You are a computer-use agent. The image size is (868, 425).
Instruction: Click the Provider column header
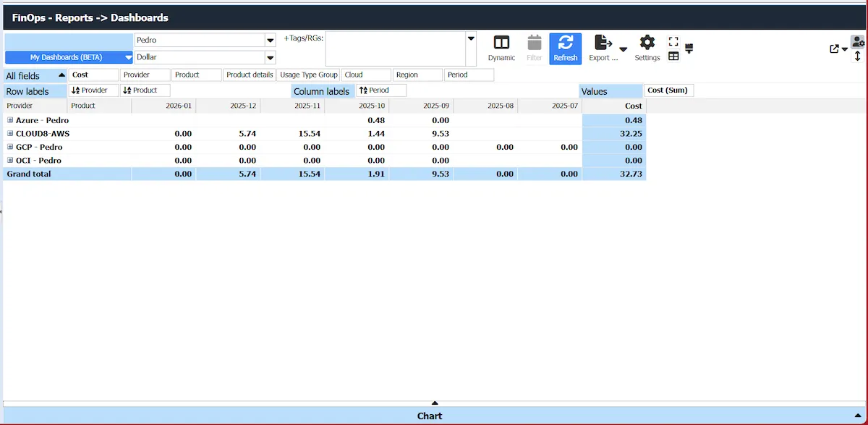(35, 106)
